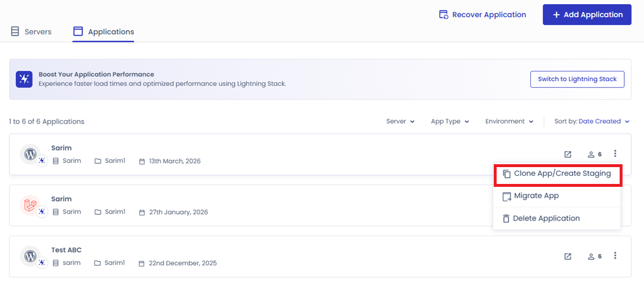Click the external link icon for Test ABC
Screen dimensions: 644x282
[x=567, y=256]
